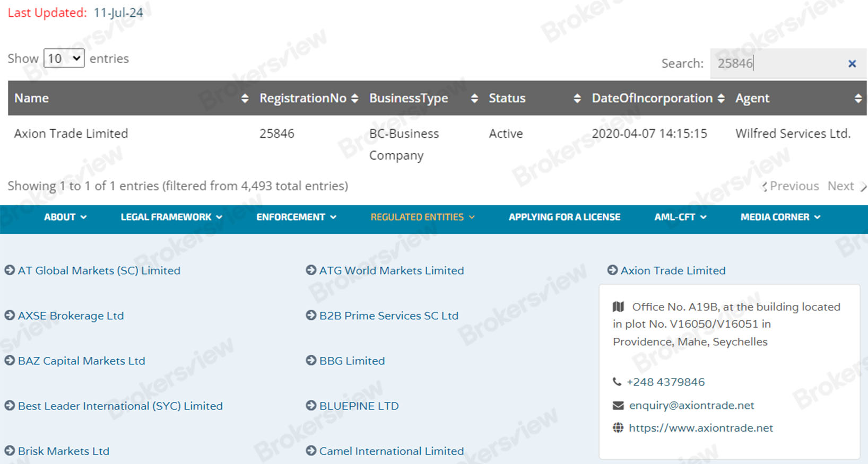Click arrow icon beside BLUEPINE LTD
Screen dimensions: 868x464
311,405
